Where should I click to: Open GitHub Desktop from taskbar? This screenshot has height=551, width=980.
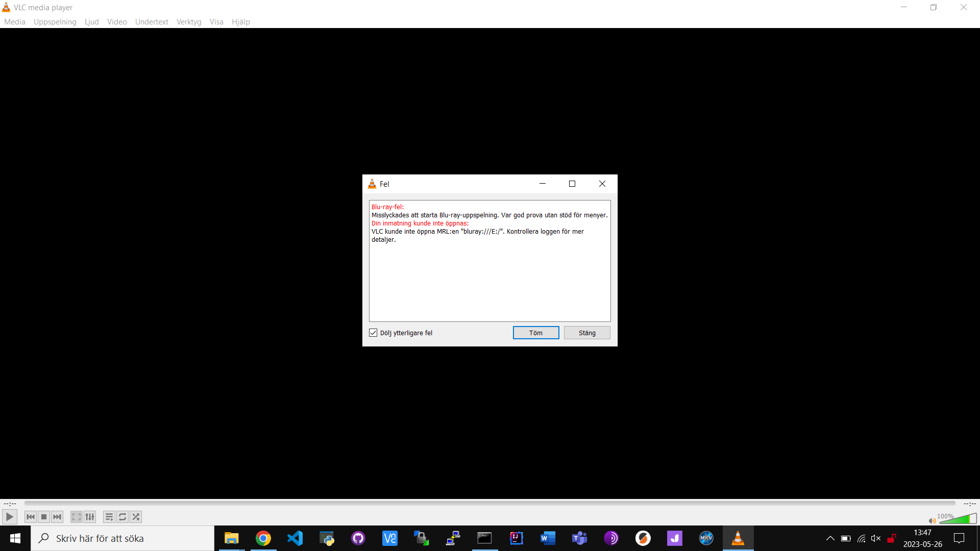(x=358, y=538)
